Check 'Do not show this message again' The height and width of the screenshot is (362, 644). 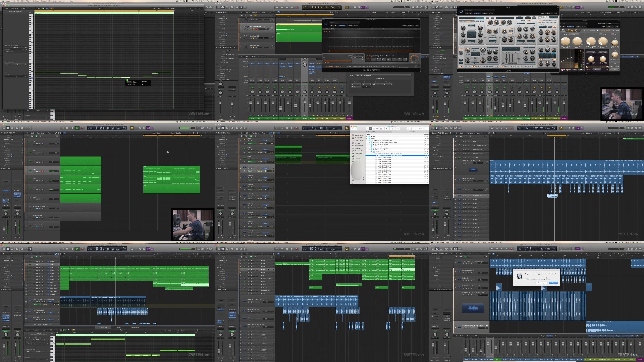click(526, 279)
